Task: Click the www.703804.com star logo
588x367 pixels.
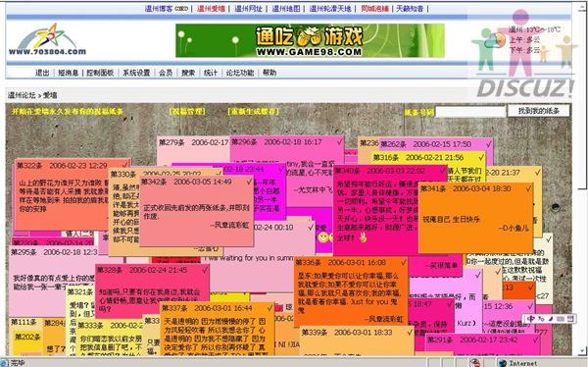Action: (x=47, y=39)
